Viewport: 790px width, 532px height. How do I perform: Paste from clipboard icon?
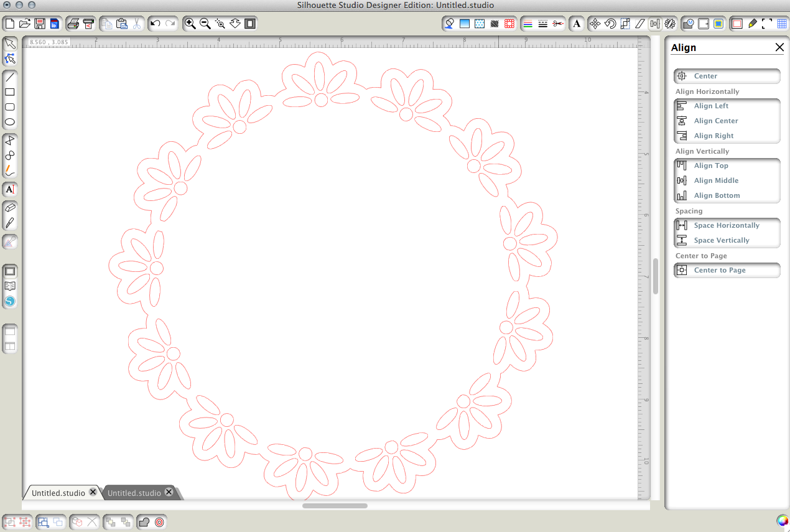pos(122,24)
